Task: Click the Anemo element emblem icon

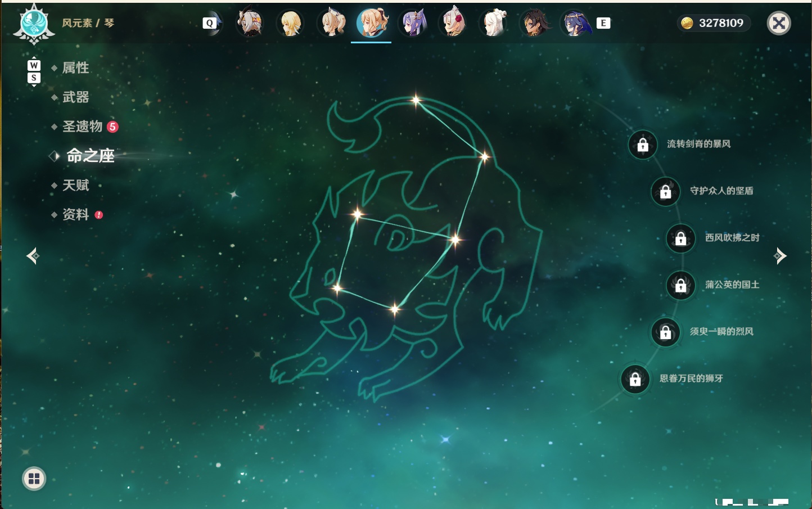Action: [x=34, y=24]
